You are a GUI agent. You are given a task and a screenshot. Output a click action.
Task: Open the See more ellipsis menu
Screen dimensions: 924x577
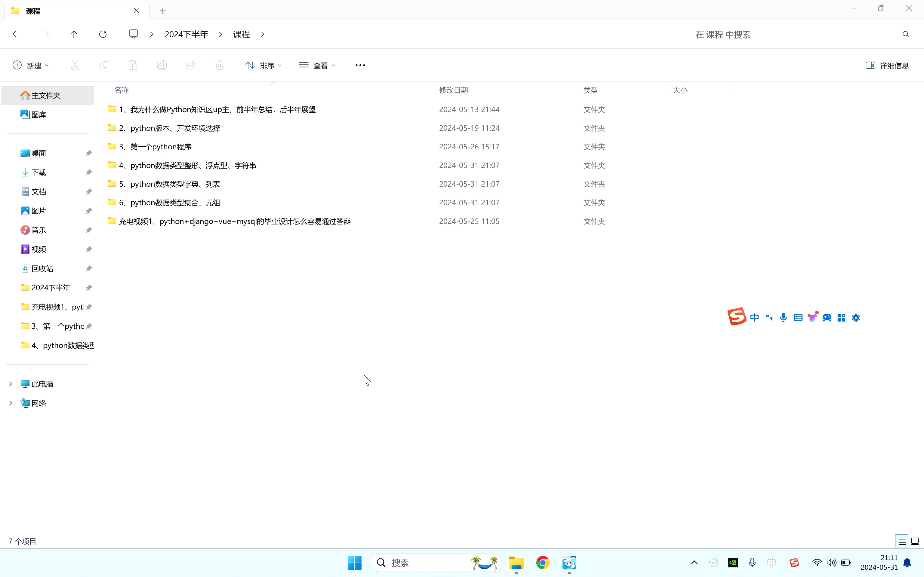point(360,65)
